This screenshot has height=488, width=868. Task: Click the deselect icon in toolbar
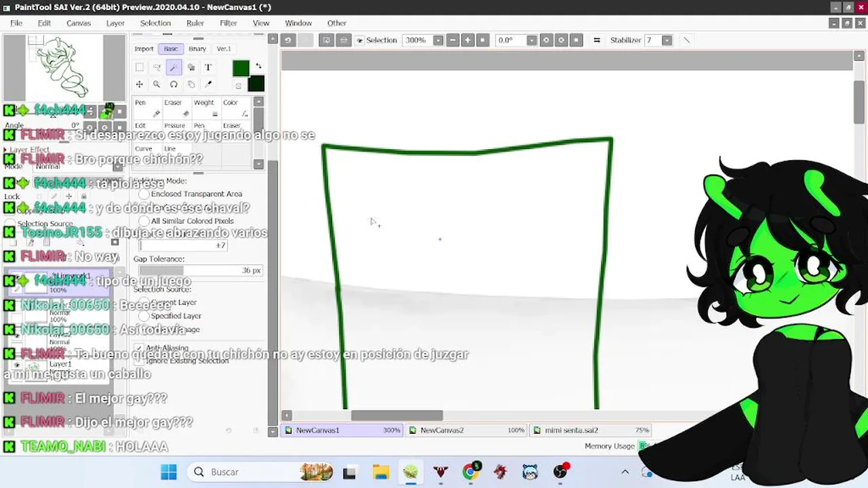tap(326, 40)
